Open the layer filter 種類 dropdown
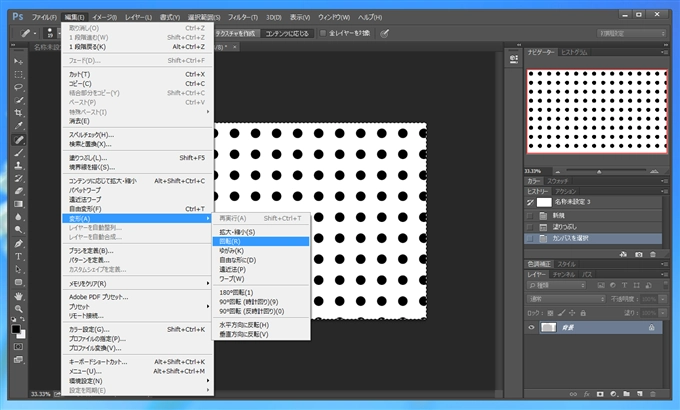Viewport: 680px width, 410px height. (x=556, y=285)
